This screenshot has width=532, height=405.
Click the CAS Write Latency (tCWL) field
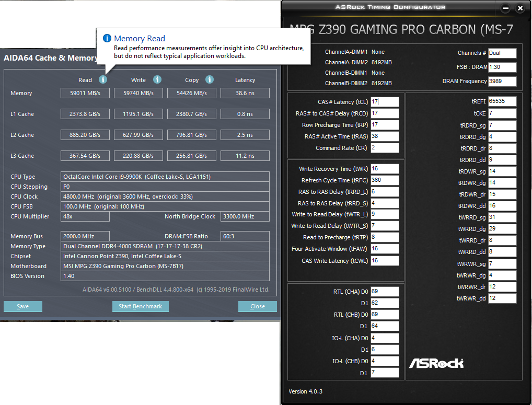pyautogui.click(x=385, y=260)
